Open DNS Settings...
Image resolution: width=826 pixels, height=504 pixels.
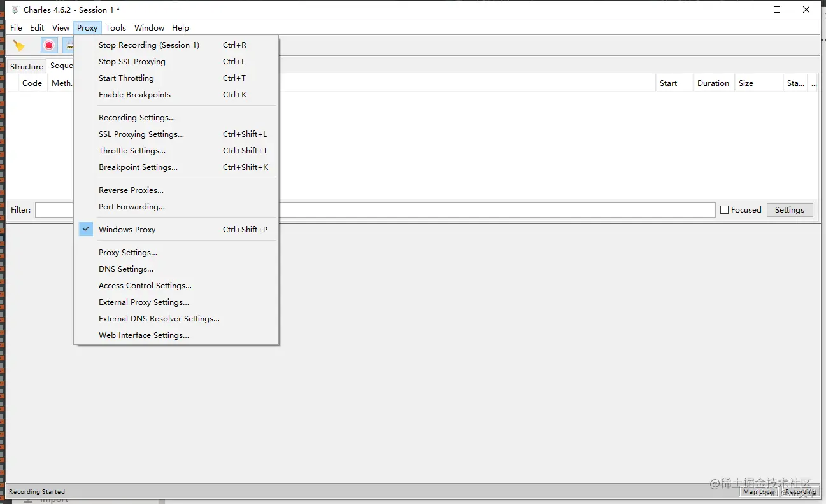click(x=176, y=269)
